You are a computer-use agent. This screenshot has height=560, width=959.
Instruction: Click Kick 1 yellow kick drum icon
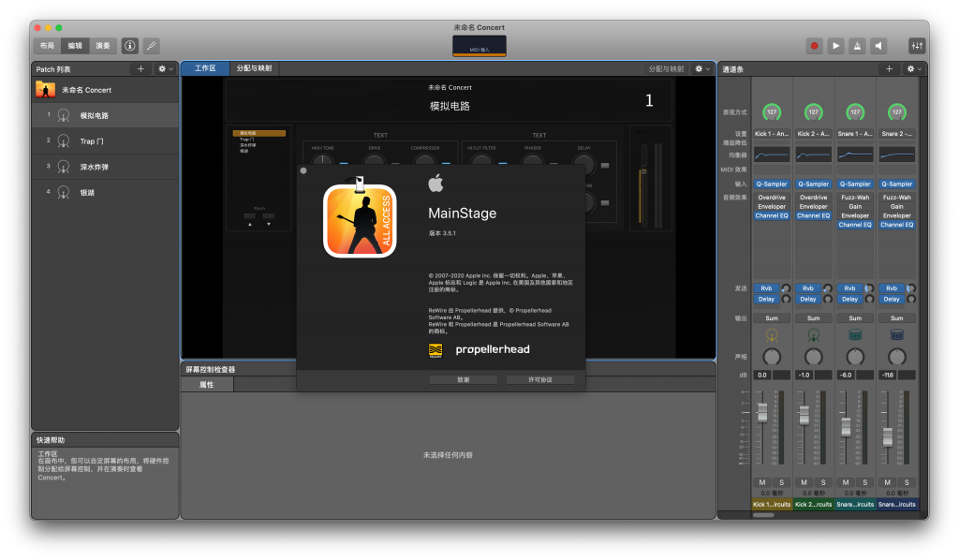tap(772, 335)
